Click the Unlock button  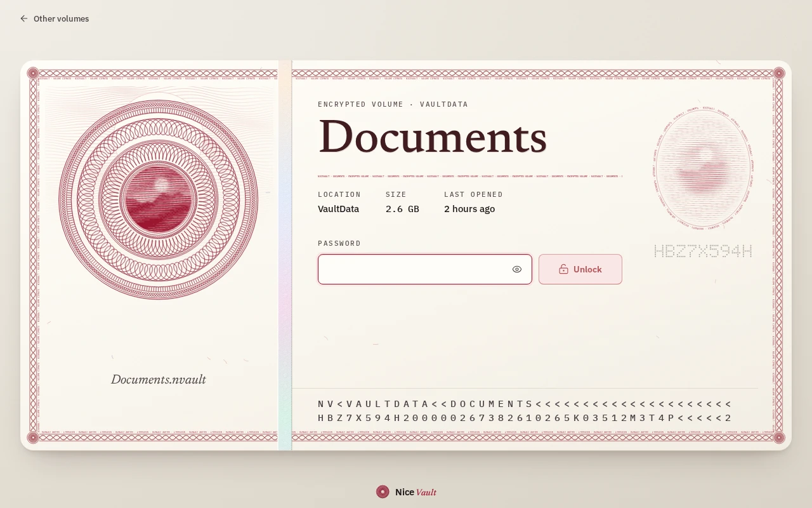580,269
